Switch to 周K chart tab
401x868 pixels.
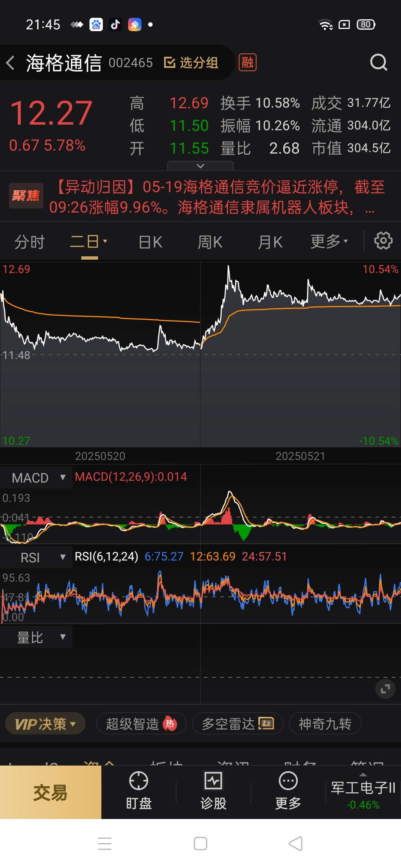(x=210, y=242)
